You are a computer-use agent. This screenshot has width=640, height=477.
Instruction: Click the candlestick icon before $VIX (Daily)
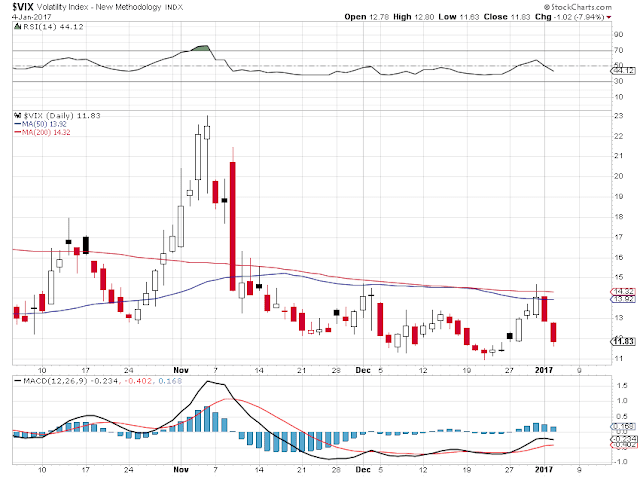(x=17, y=115)
